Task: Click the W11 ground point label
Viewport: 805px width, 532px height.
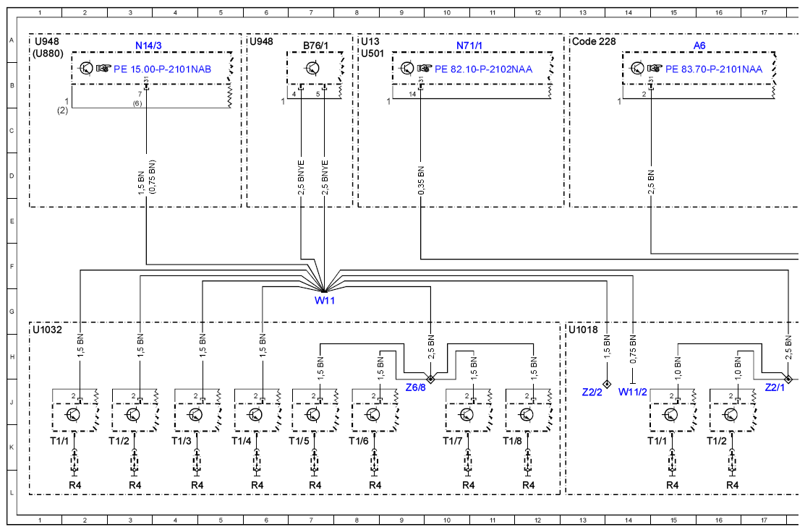Action: coord(325,301)
